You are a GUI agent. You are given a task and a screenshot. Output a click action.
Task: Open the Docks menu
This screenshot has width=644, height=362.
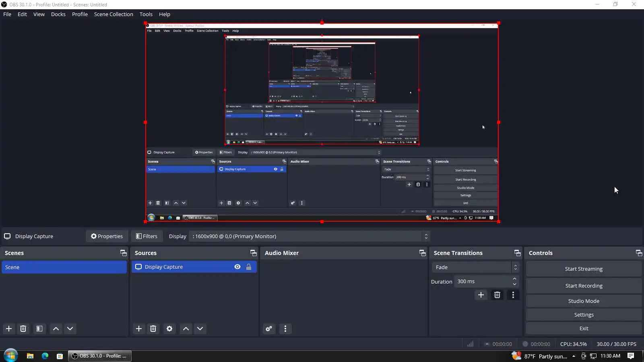pyautogui.click(x=58, y=14)
